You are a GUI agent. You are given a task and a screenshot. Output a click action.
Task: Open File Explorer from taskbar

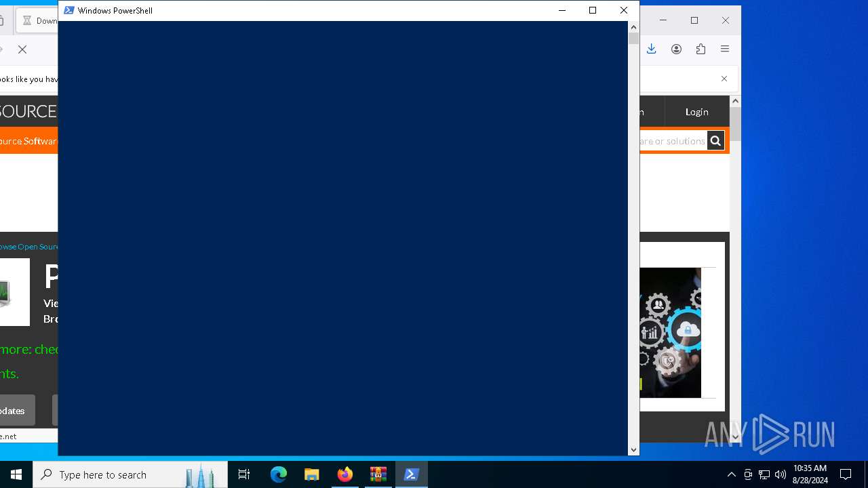click(x=312, y=474)
